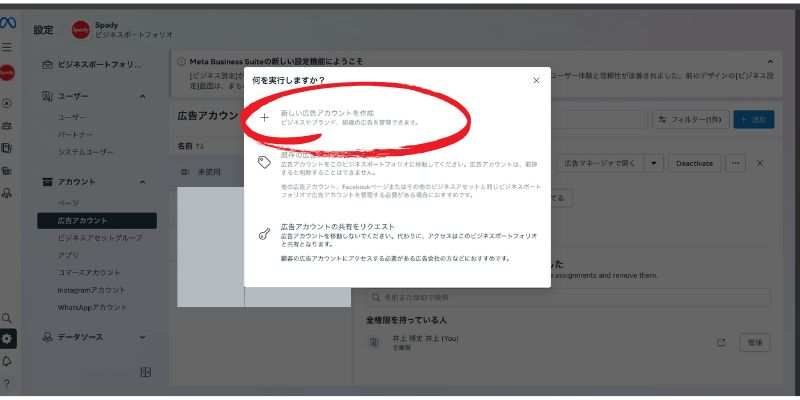The image size is (800, 400).
Task: Open the hamburger menu in left rail
Action: click(7, 47)
